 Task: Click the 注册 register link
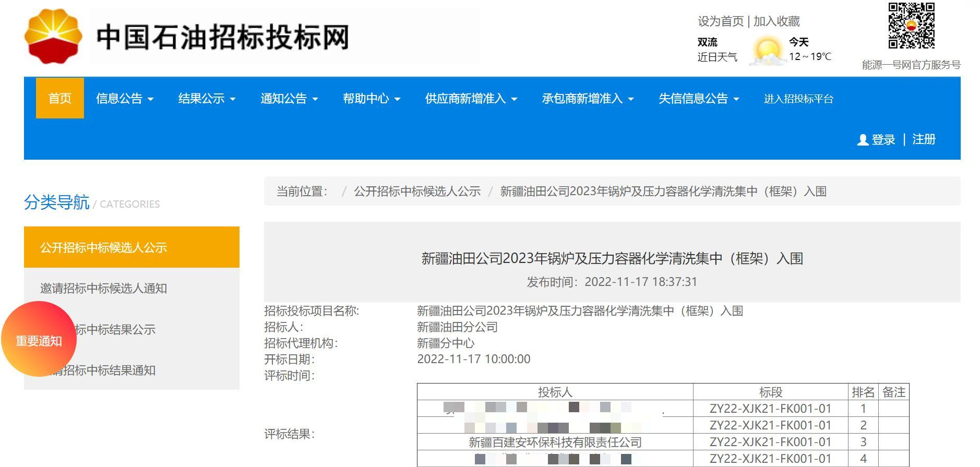(924, 139)
